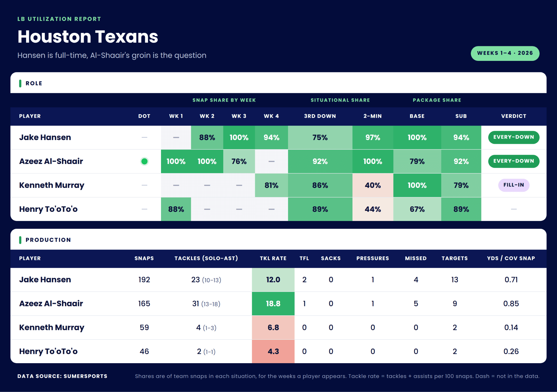Click Azeez Al-Shaair's EVERY-DOWN verdict pill

513,161
